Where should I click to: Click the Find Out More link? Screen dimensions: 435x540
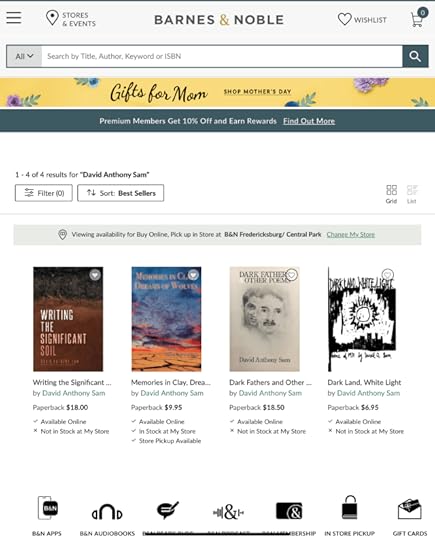(309, 121)
